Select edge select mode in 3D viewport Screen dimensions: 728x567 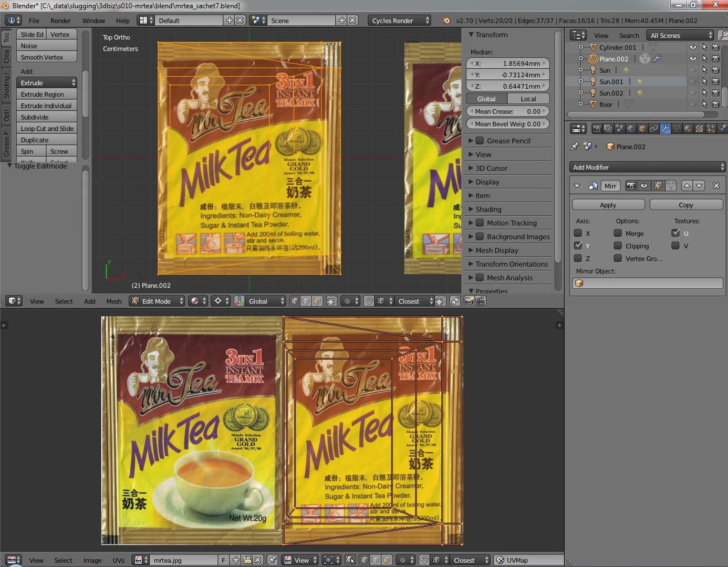(x=306, y=301)
